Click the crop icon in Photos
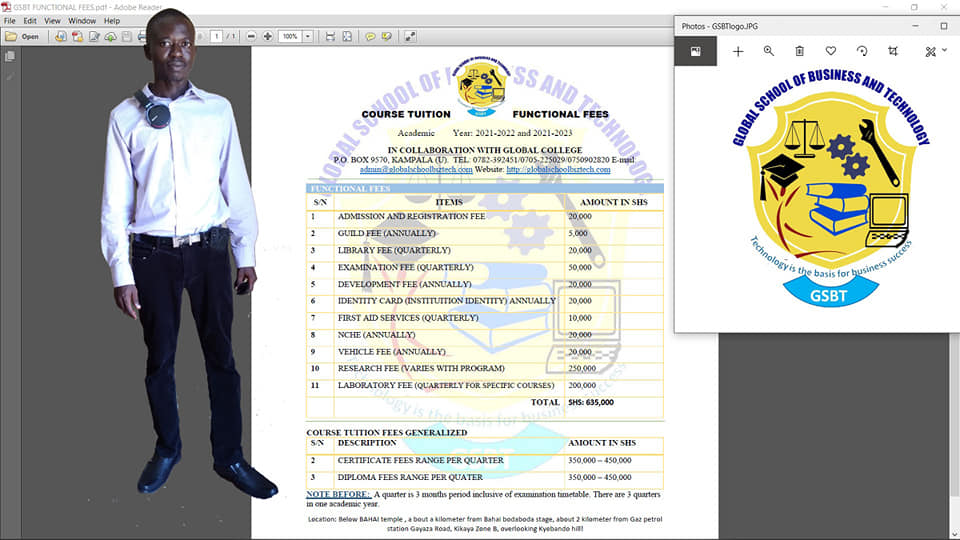 (893, 51)
